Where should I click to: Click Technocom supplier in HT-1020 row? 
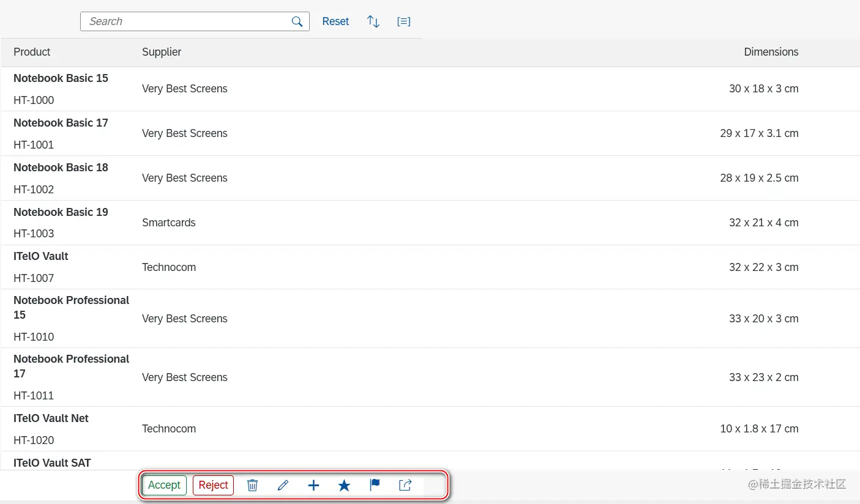point(169,429)
